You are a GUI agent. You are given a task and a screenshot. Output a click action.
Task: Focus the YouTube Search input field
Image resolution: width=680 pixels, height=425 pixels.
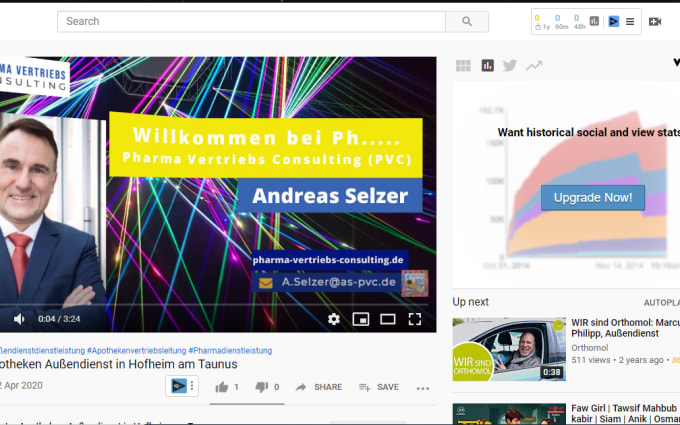click(x=252, y=21)
